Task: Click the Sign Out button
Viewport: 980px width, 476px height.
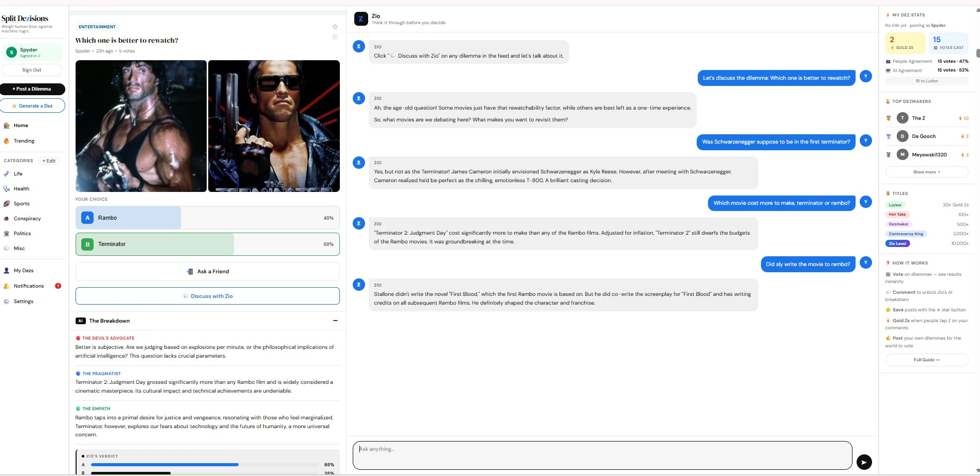Action: 32,70
